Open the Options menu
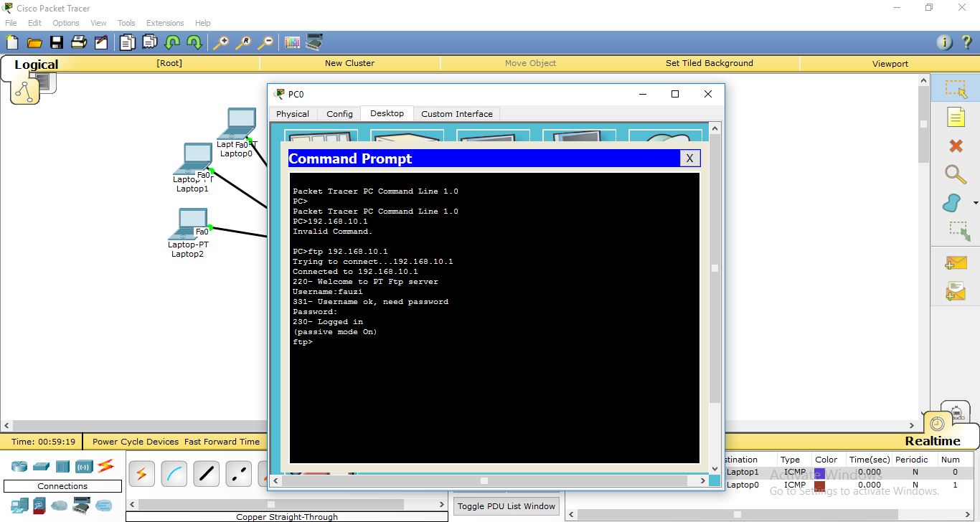 tap(66, 23)
